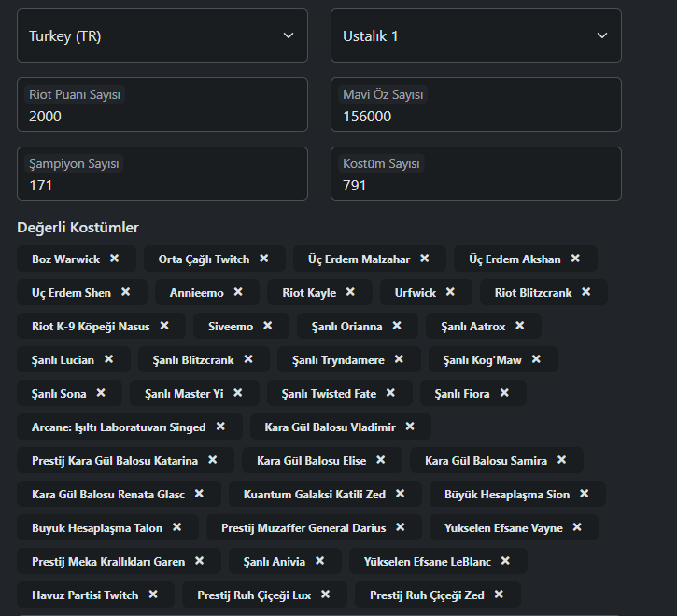This screenshot has height=616, width=677.
Task: Delete the Büyük Hesaplaşma Sion chip
Action: point(585,494)
